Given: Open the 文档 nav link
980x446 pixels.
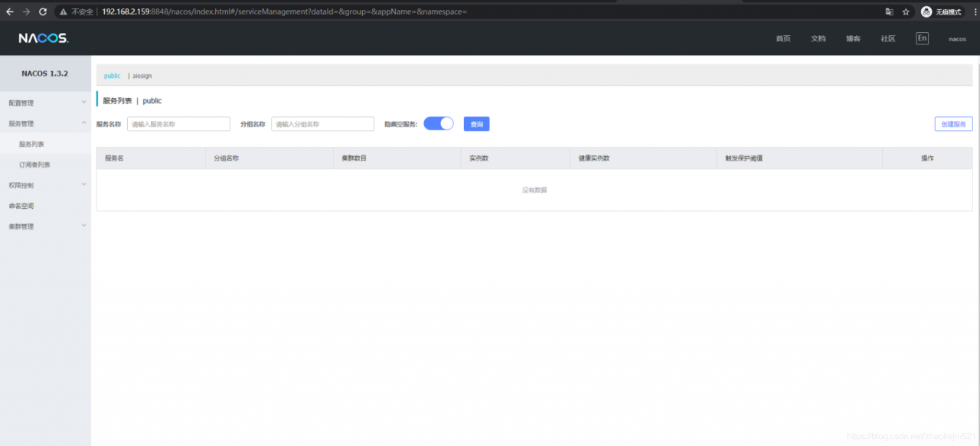Looking at the screenshot, I should [818, 39].
